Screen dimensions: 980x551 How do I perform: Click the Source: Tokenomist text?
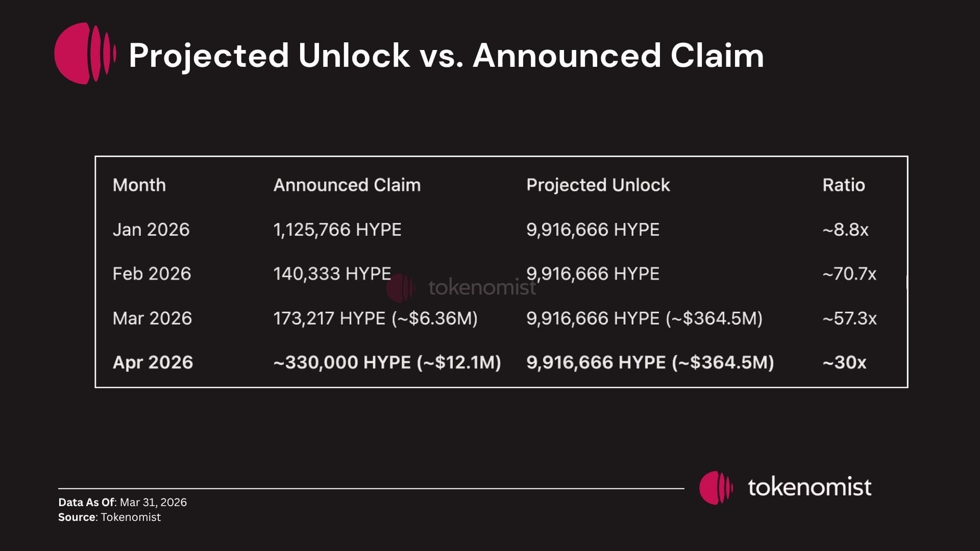109,517
